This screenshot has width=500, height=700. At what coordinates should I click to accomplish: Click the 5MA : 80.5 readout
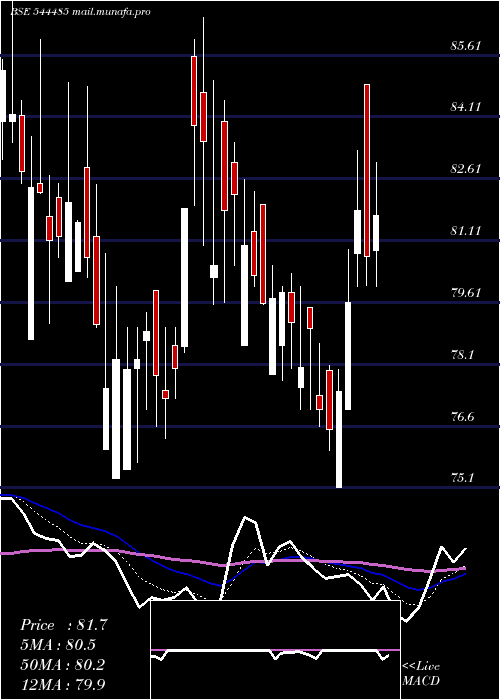point(58,645)
